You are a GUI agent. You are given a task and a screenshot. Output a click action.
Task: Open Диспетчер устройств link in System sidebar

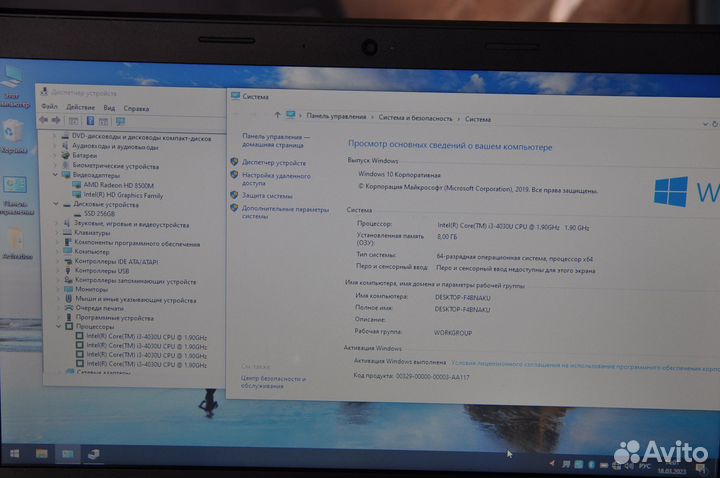pyautogui.click(x=274, y=163)
